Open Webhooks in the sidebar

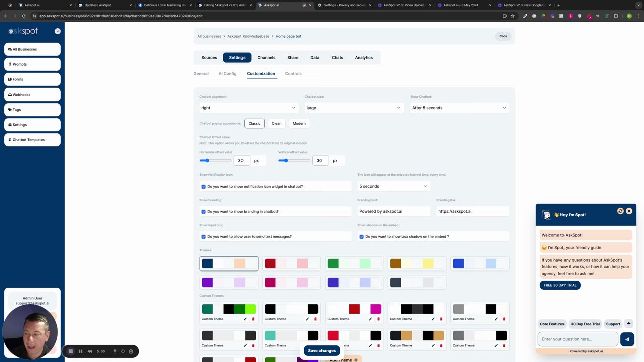(32, 95)
